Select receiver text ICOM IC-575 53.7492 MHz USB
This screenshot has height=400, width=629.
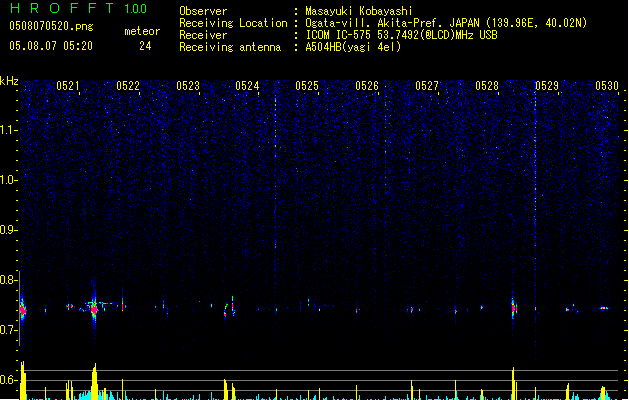[x=401, y=35]
